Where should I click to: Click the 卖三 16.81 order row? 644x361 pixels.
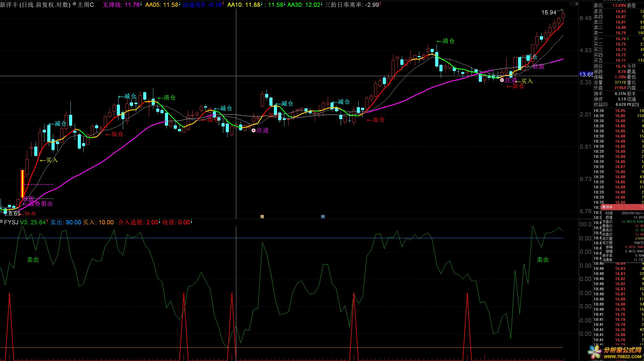(618, 22)
